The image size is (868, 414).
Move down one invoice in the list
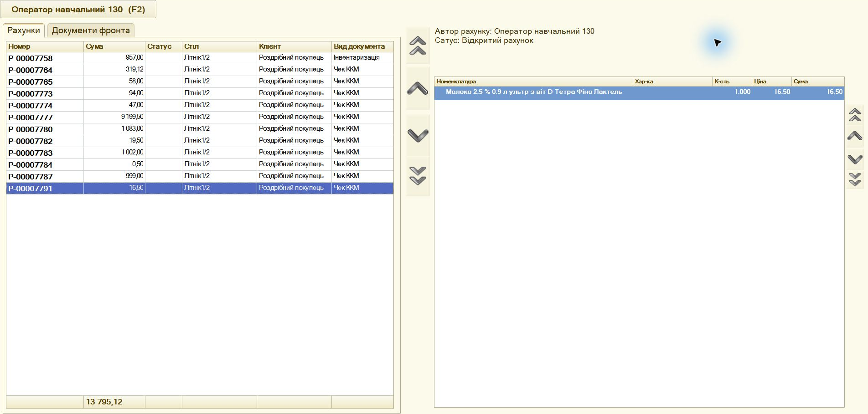[x=418, y=135]
